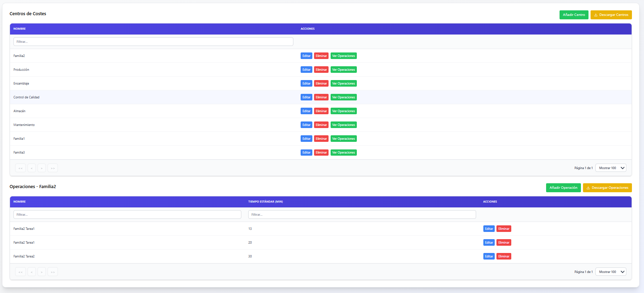The height and width of the screenshot is (293, 644).
Task: Click the Descargar Operaciones download button
Action: (x=607, y=188)
